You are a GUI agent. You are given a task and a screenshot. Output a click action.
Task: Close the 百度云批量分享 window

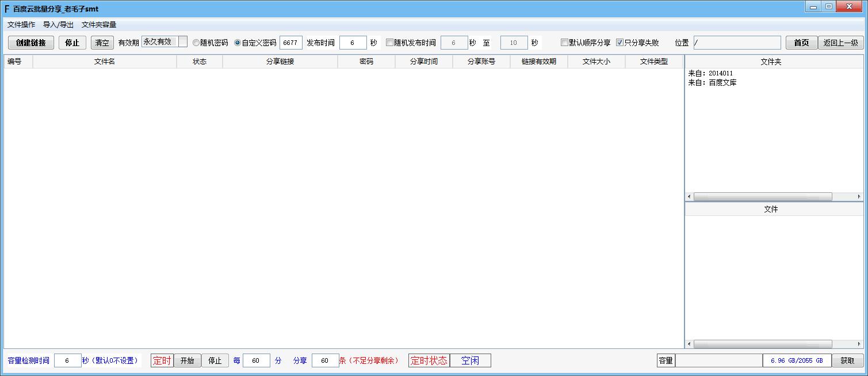(x=850, y=7)
